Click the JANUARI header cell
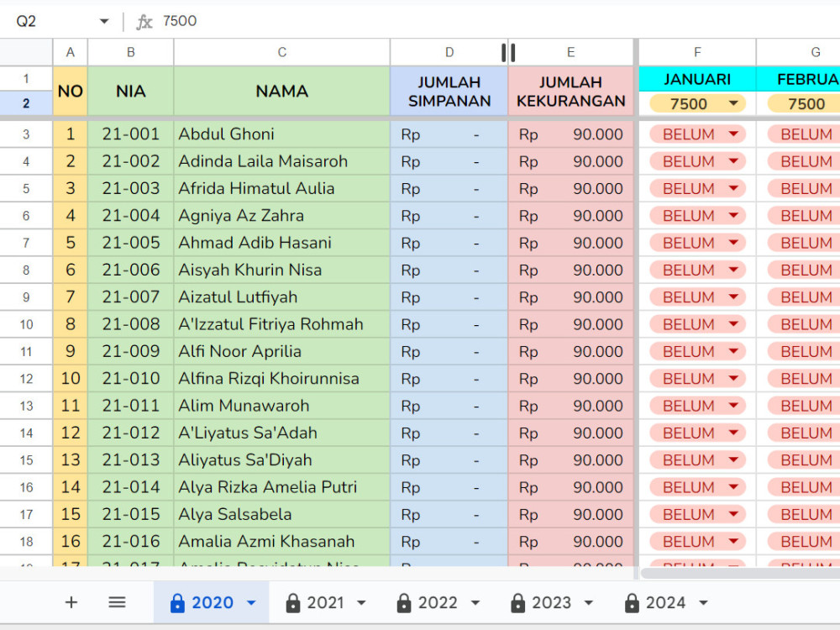 pos(697,79)
